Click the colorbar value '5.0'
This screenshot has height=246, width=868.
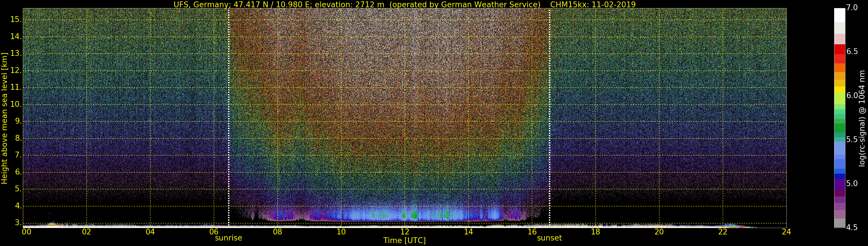pos(852,184)
